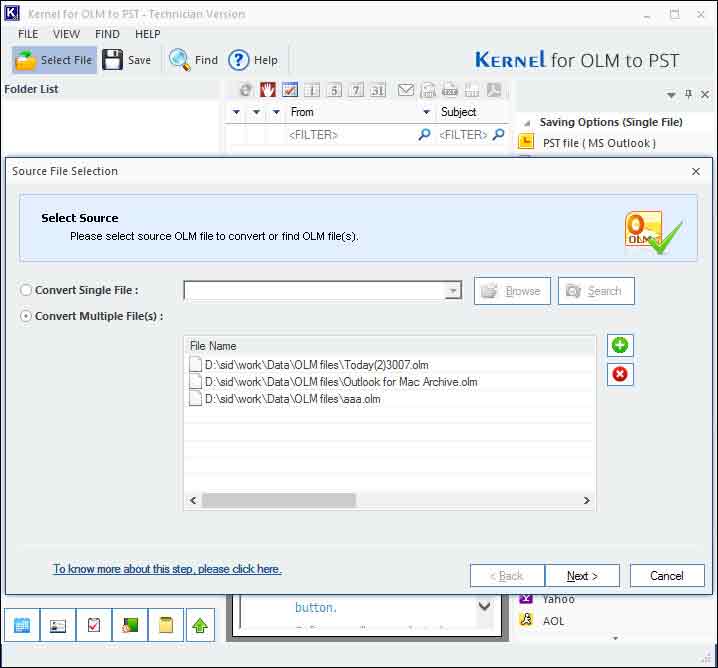Screen dimensions: 718x668
Task: Open the FIND menu
Action: 107,34
